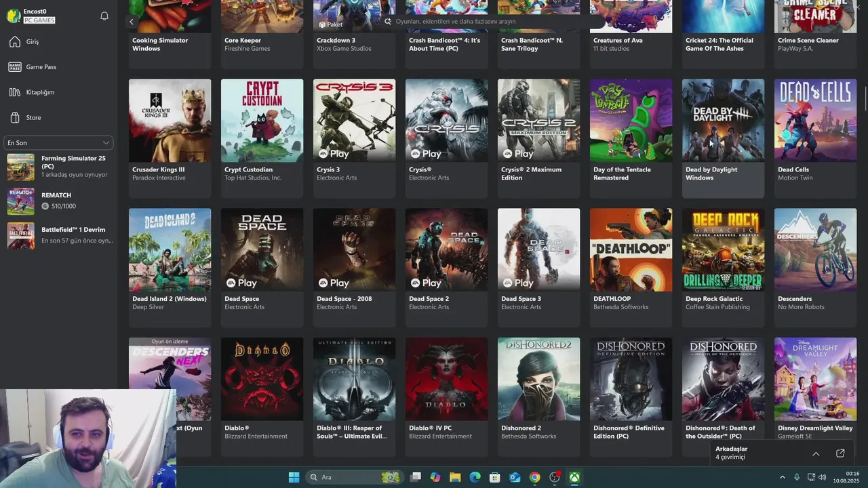Open the Deep Rock Galactic tile
The height and width of the screenshot is (488, 868).
(723, 268)
